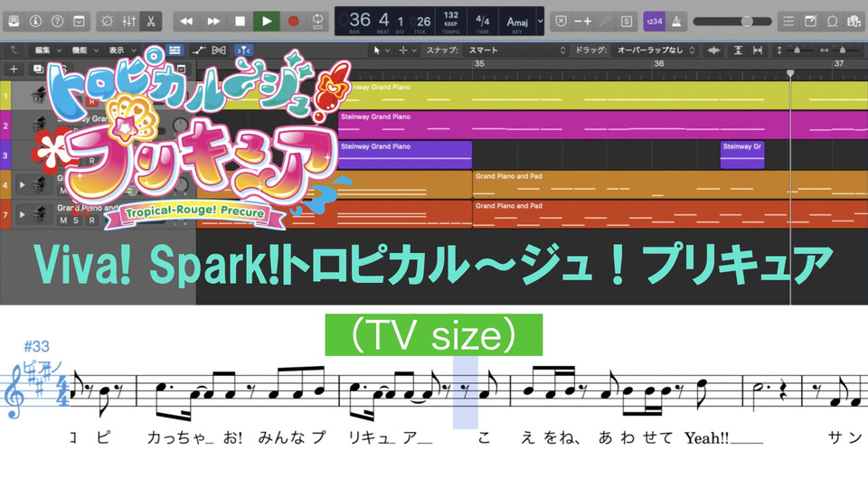Add a new track with plus button

coord(14,70)
